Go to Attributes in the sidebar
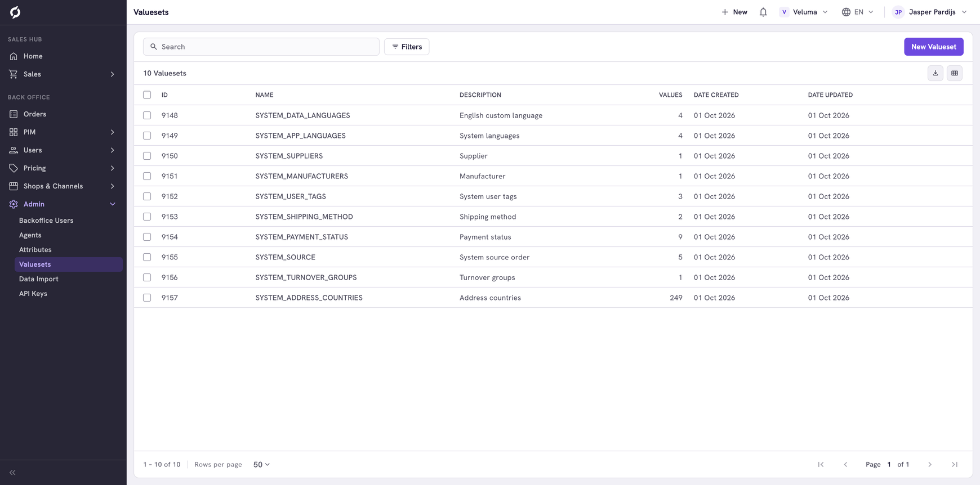The width and height of the screenshot is (980, 485). (35, 250)
